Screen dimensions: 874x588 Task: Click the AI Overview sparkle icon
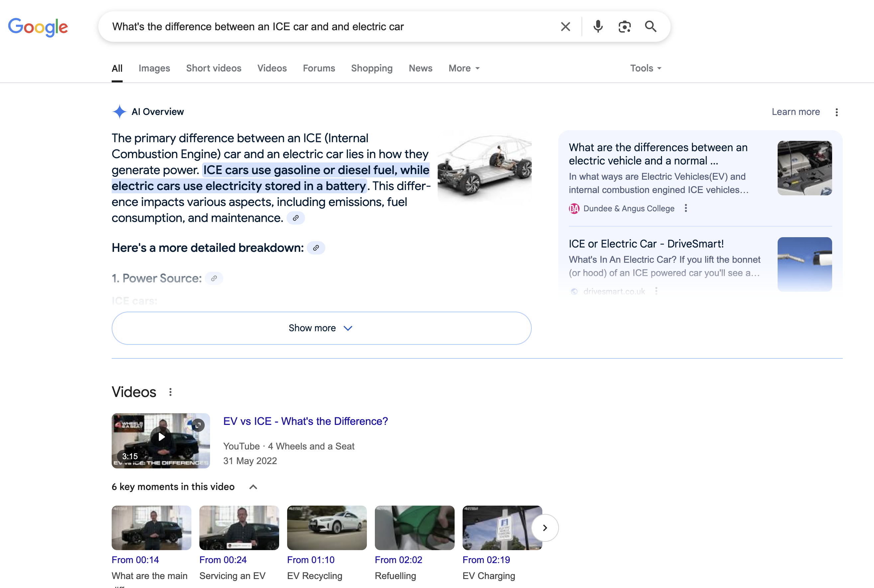pyautogui.click(x=119, y=111)
